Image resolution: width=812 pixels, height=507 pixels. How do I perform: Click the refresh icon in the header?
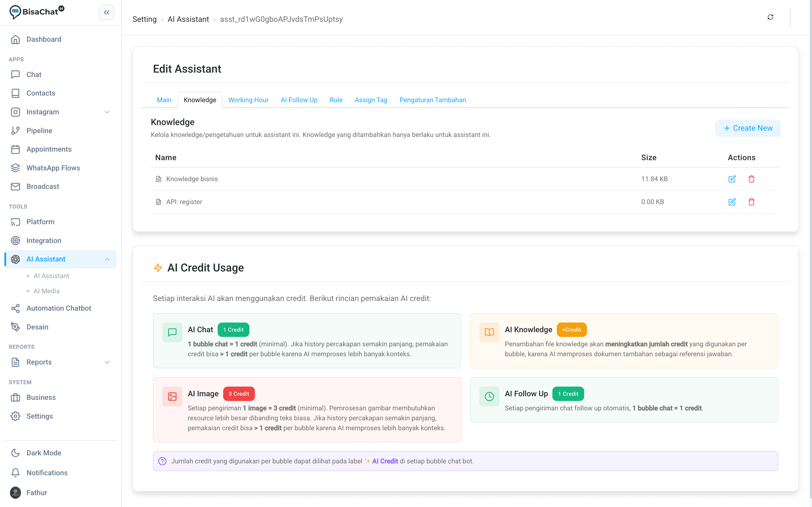click(x=770, y=17)
